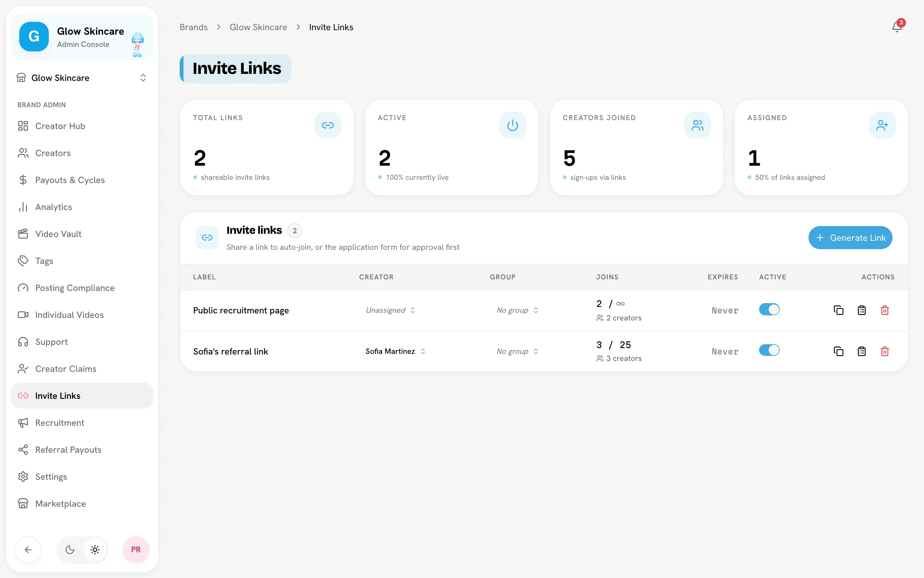Viewport: 924px width, 578px height.
Task: Click Sofia's referral link label
Action: [231, 351]
